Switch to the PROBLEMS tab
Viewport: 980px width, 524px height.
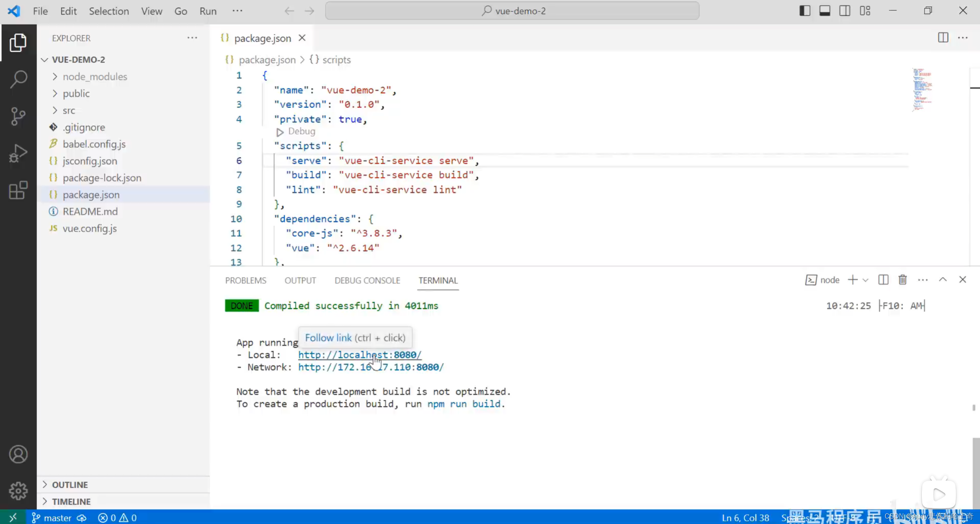coord(245,280)
